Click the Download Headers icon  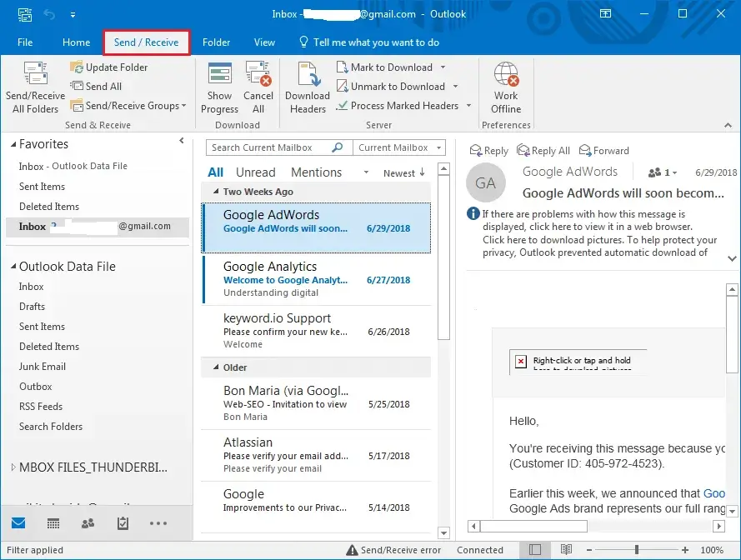tap(308, 87)
